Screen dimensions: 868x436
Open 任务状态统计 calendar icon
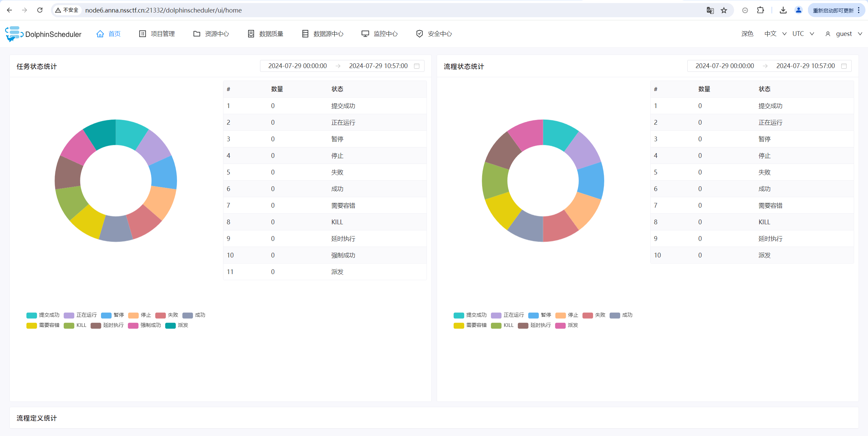point(417,66)
